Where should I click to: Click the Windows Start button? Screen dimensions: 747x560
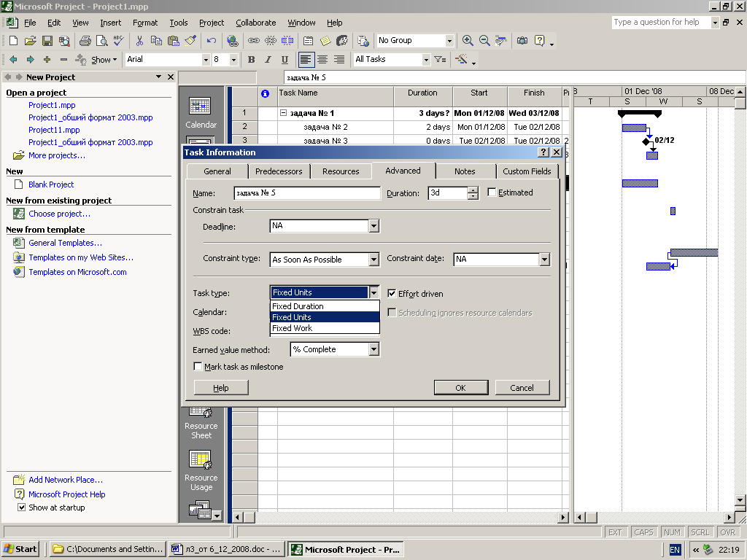coord(20,549)
